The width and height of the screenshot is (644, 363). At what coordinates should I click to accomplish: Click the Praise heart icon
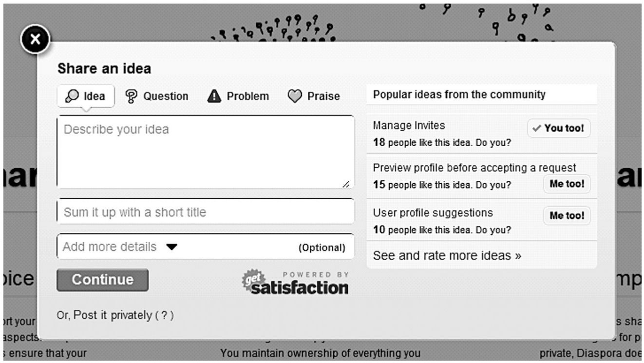pos(295,96)
